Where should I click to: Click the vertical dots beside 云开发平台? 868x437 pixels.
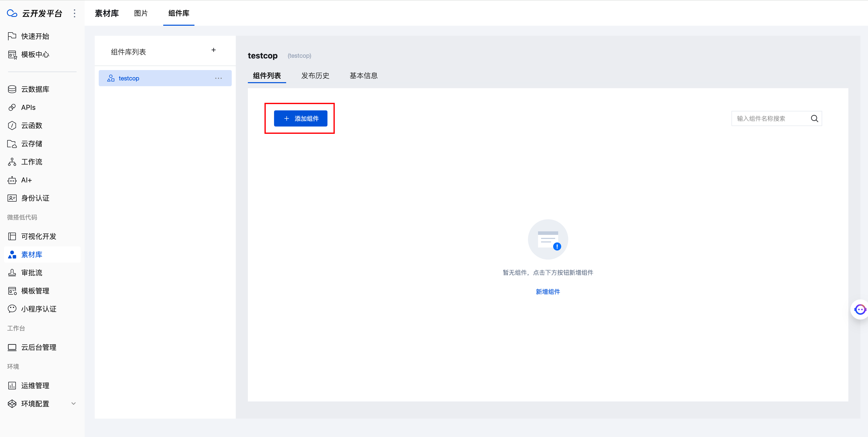tap(75, 13)
